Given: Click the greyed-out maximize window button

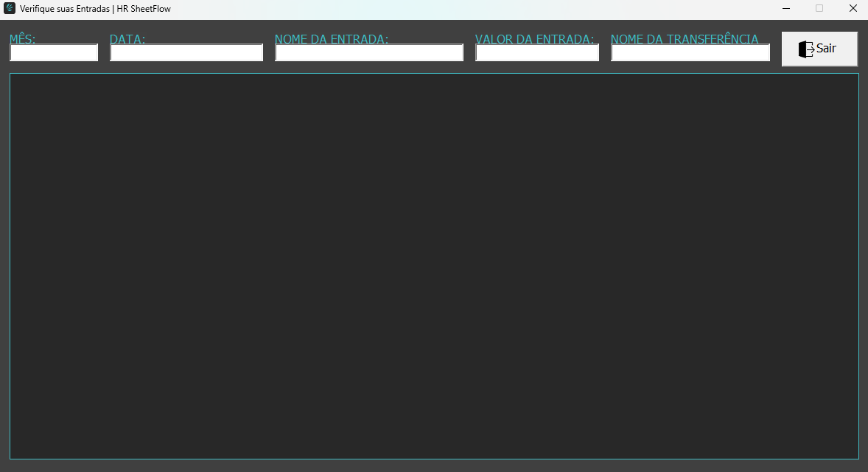Looking at the screenshot, I should point(819,8).
